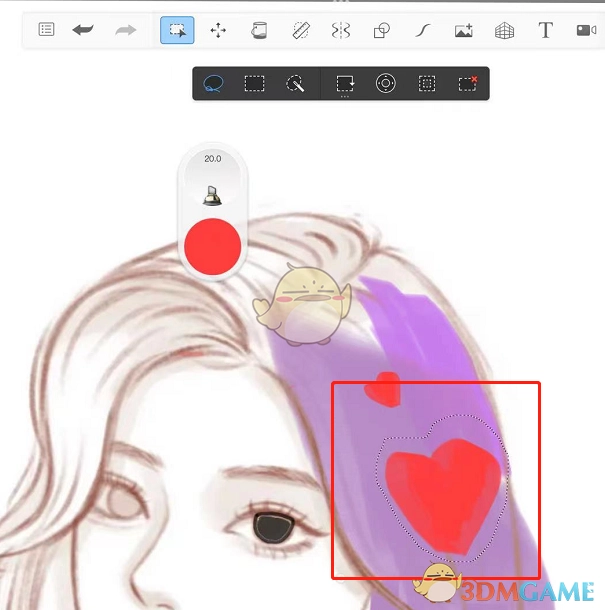Select the Text tool
The image size is (605, 610).
click(545, 30)
